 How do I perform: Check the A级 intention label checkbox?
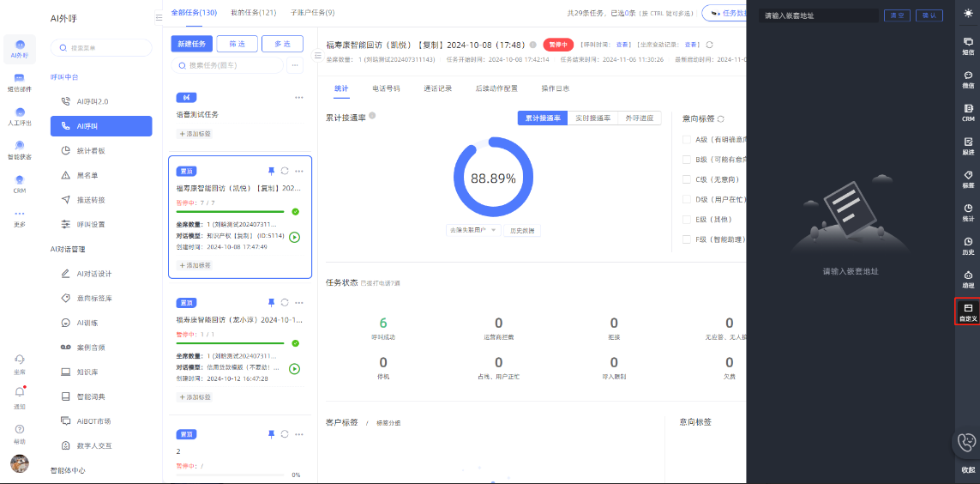pyautogui.click(x=687, y=139)
